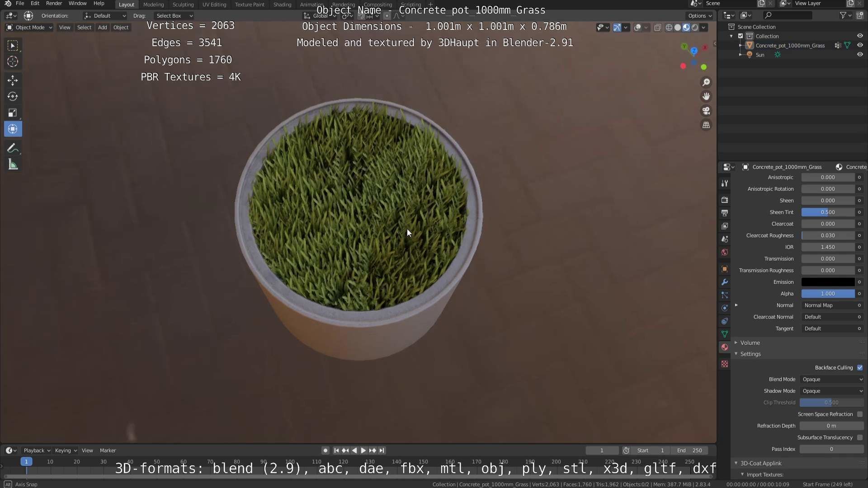Open the timeline Playback menu
The image size is (868, 488).
click(36, 450)
